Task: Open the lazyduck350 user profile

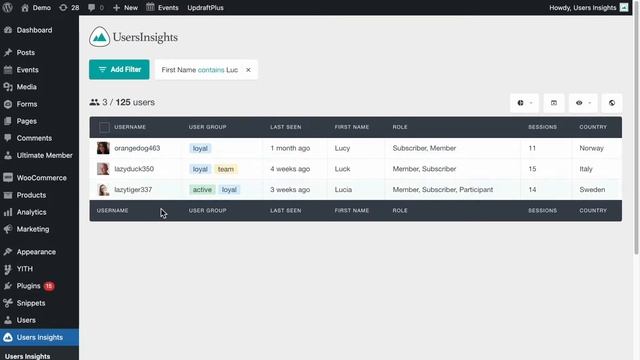Action: click(x=134, y=169)
